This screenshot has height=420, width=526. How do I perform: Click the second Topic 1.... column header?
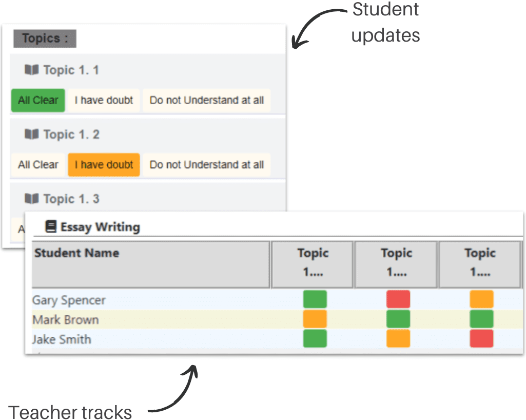pos(396,264)
